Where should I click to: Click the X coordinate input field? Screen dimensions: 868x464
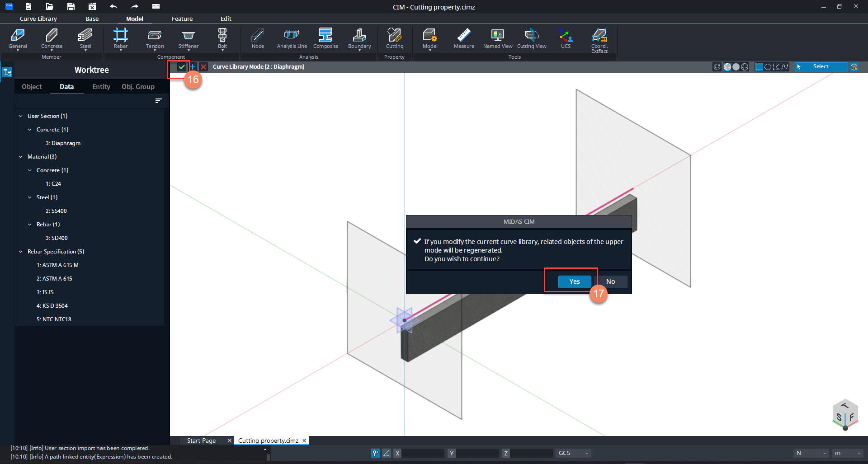click(x=423, y=453)
